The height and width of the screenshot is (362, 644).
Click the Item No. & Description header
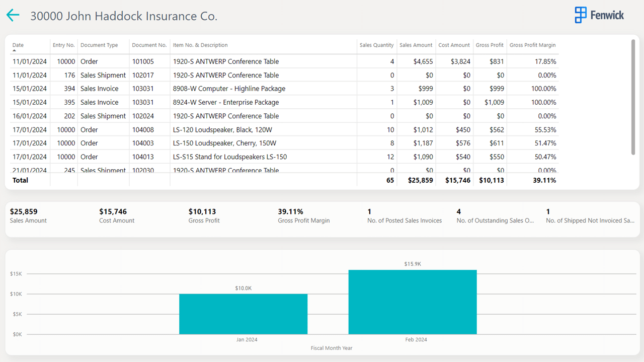[x=200, y=45]
